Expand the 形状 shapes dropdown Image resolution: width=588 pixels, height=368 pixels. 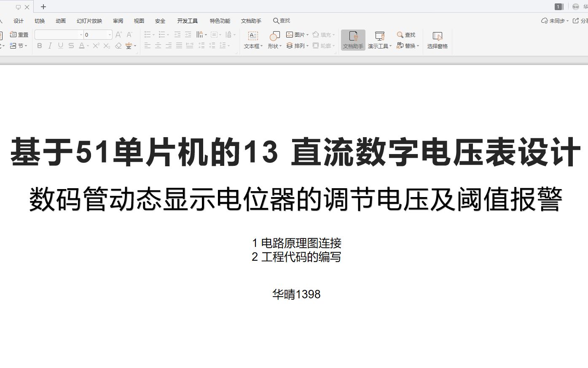281,46
